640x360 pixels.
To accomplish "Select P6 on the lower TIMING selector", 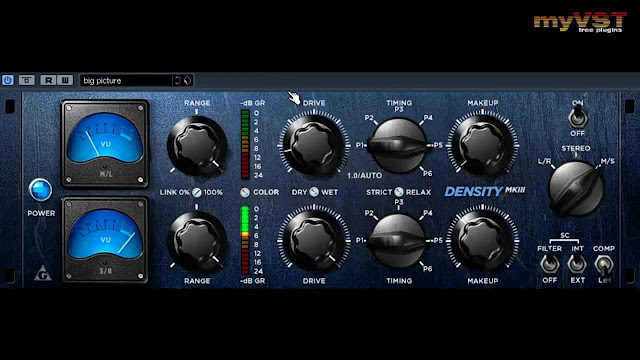I will tap(427, 269).
